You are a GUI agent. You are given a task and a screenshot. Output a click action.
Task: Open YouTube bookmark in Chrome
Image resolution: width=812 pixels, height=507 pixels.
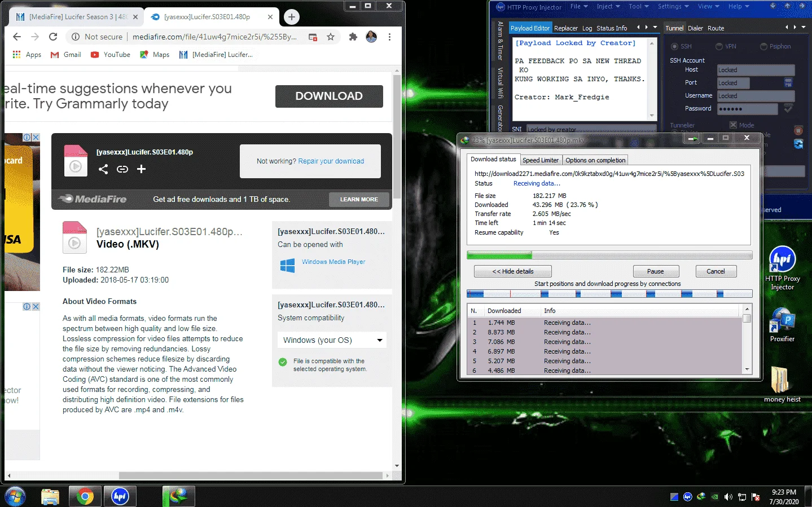tap(111, 55)
